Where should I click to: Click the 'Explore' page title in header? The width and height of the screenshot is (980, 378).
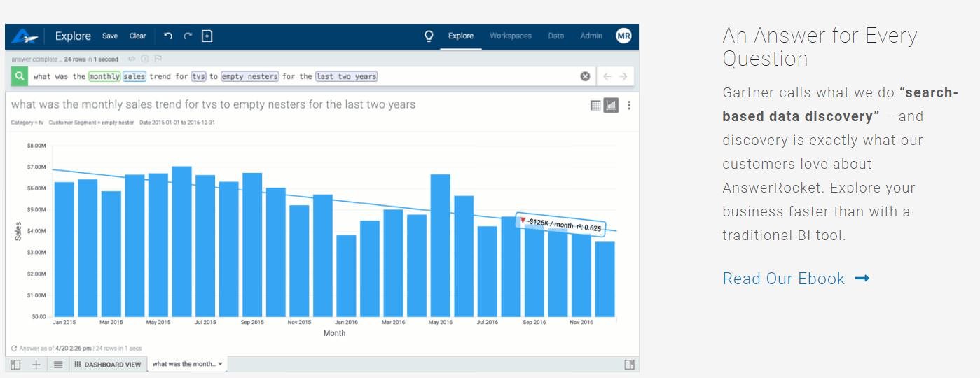(73, 36)
